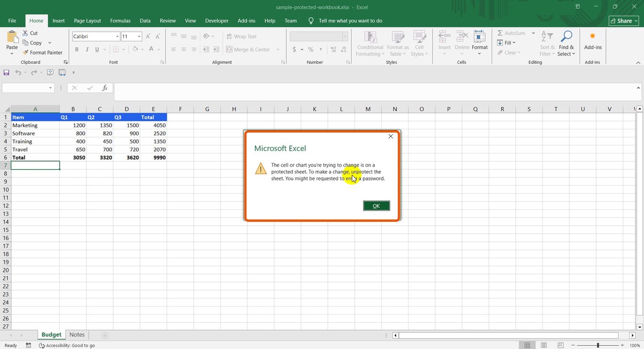The image size is (644, 349).
Task: Open Format as Table gallery
Action: pos(398,43)
